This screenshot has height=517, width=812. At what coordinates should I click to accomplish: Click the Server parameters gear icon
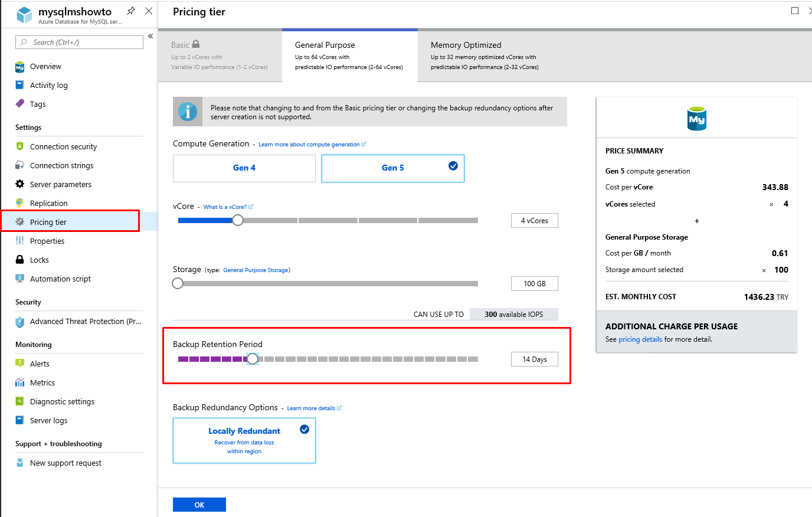pos(20,184)
